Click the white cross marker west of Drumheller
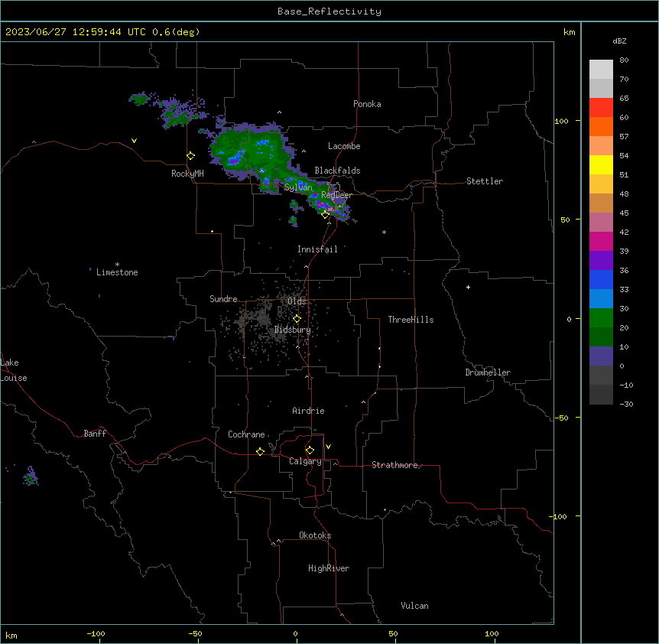 (468, 287)
